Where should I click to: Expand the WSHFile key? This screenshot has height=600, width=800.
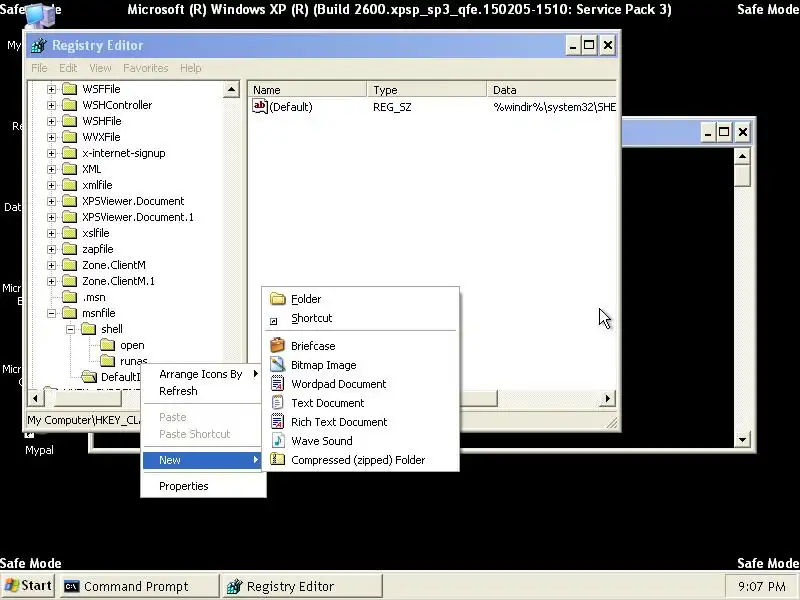click(52, 121)
